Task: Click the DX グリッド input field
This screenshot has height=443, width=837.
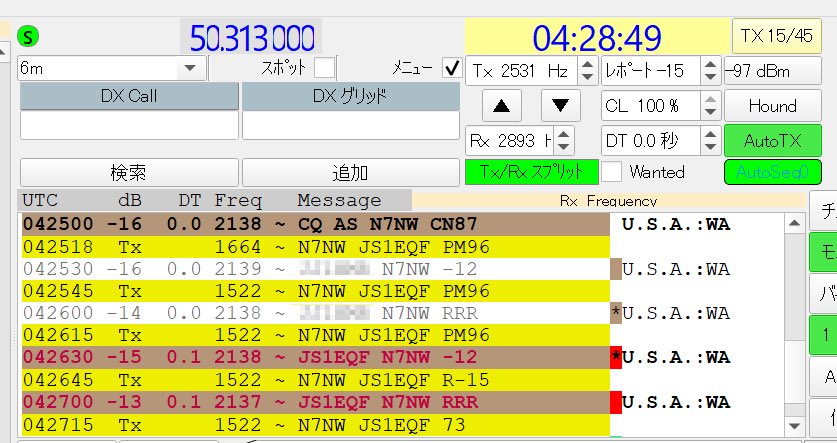Action: point(351,125)
